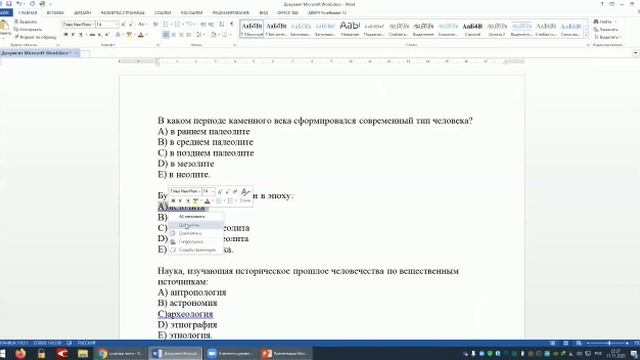Apply paragraph shading bucket
640x360 pixels.
click(x=213, y=35)
